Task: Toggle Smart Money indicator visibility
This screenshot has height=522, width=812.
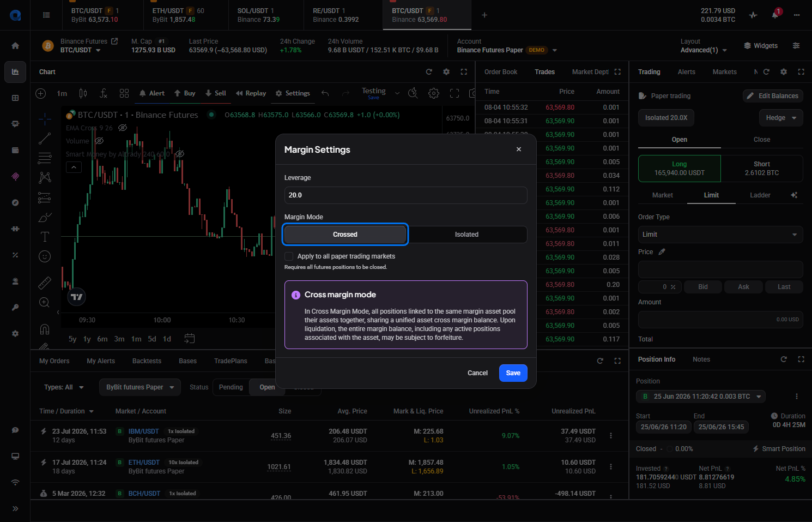Action: 179,154
